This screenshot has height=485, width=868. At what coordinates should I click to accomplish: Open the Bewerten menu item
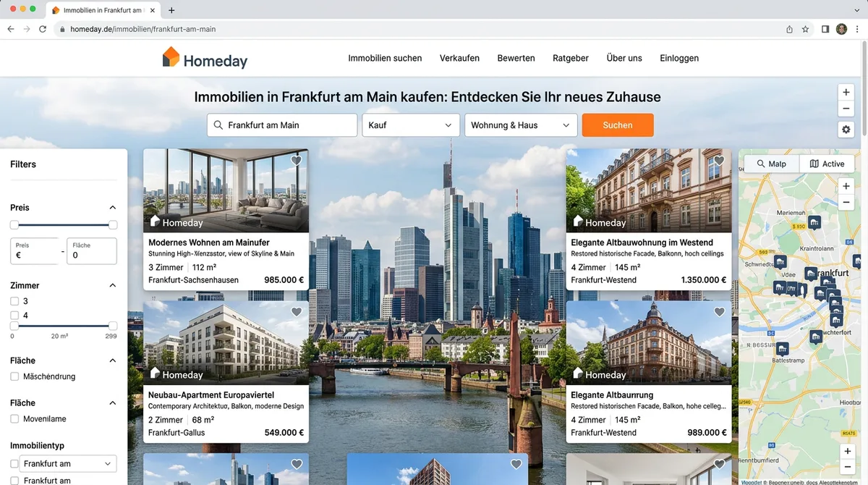coord(516,58)
